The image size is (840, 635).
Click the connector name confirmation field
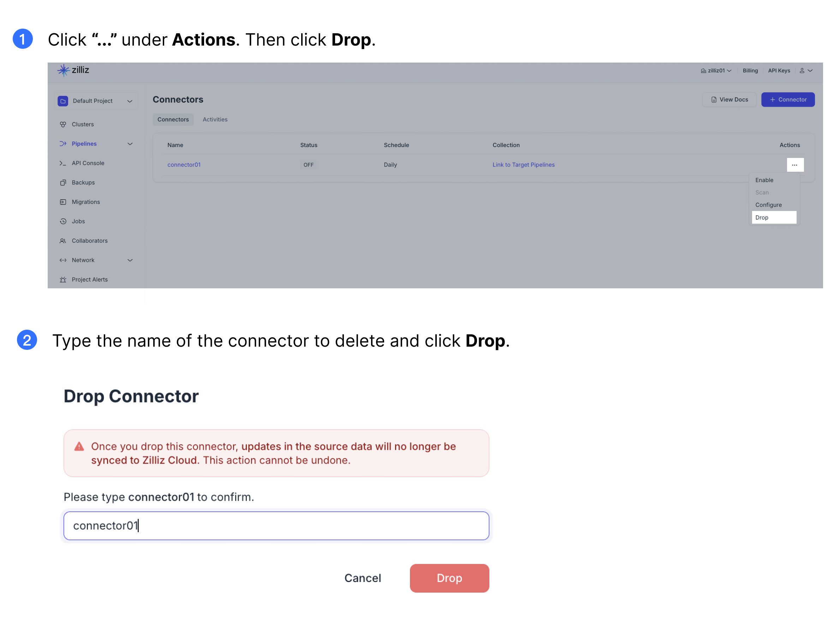click(276, 526)
